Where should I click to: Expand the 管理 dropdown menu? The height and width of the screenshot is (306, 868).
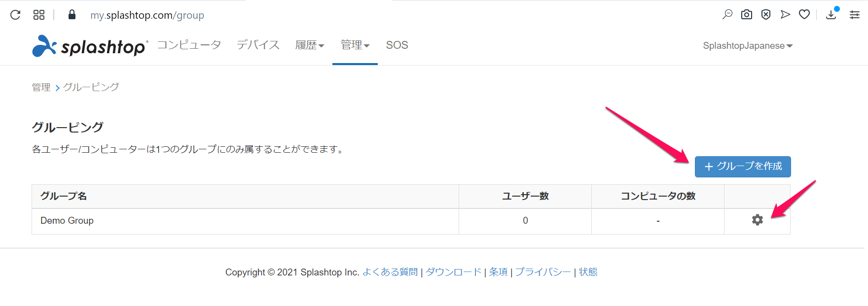click(x=355, y=45)
